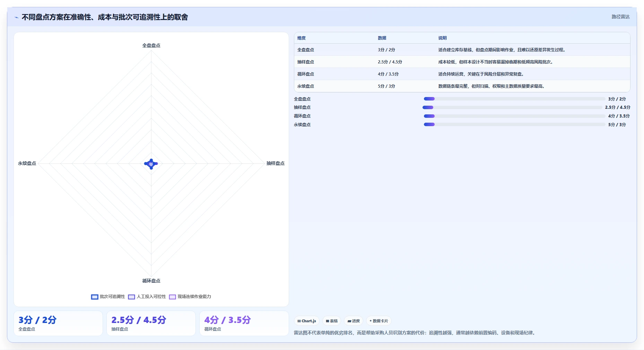Click the 进度 tag chip
Screen dimensions: 644x350
point(354,321)
